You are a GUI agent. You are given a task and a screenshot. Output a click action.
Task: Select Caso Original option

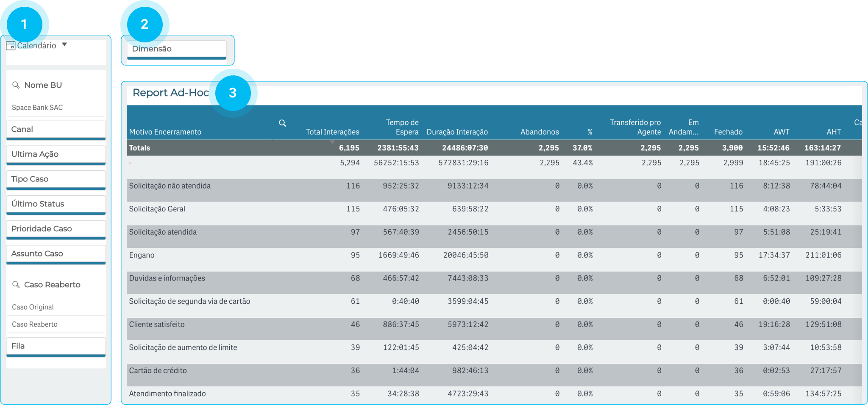coord(33,307)
